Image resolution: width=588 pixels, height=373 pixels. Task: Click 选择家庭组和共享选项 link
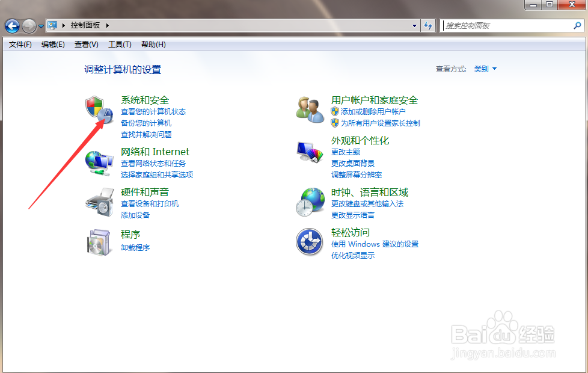coord(157,174)
